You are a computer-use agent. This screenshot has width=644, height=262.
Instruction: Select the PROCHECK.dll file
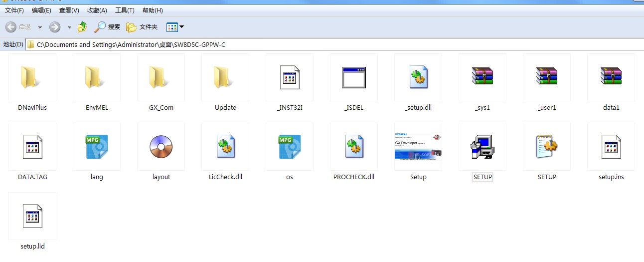pyautogui.click(x=353, y=147)
